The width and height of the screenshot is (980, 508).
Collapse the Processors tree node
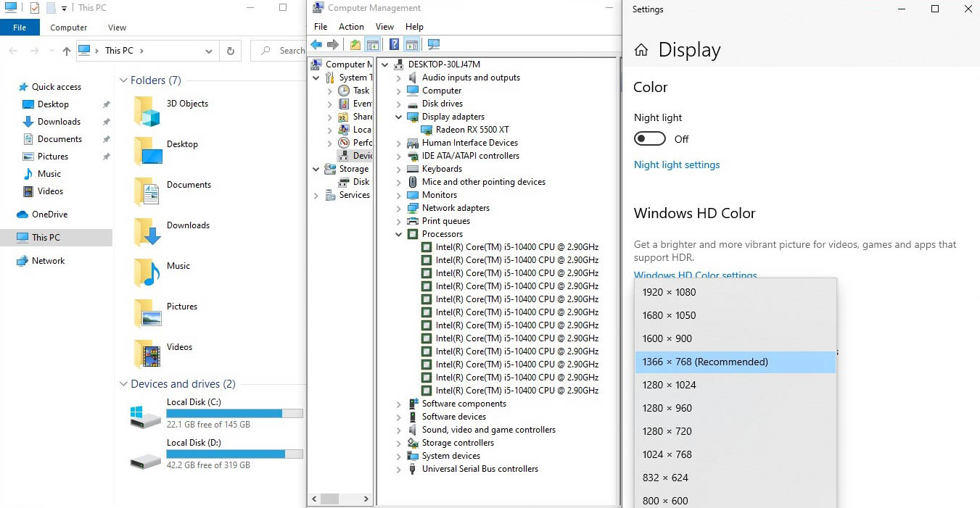tap(398, 234)
